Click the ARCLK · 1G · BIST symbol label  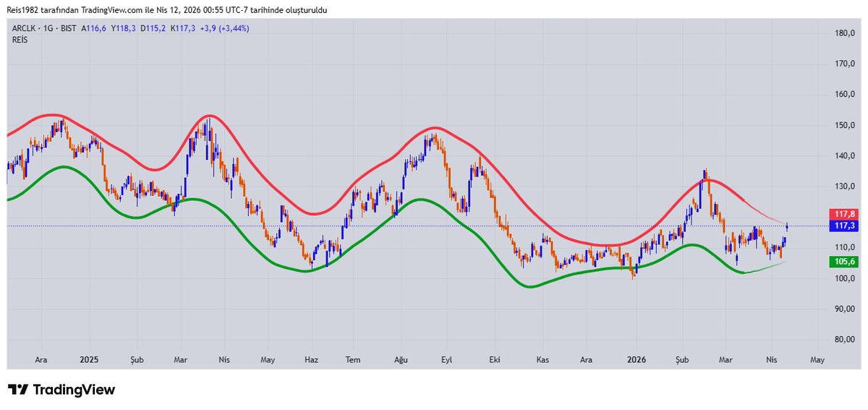[44, 28]
